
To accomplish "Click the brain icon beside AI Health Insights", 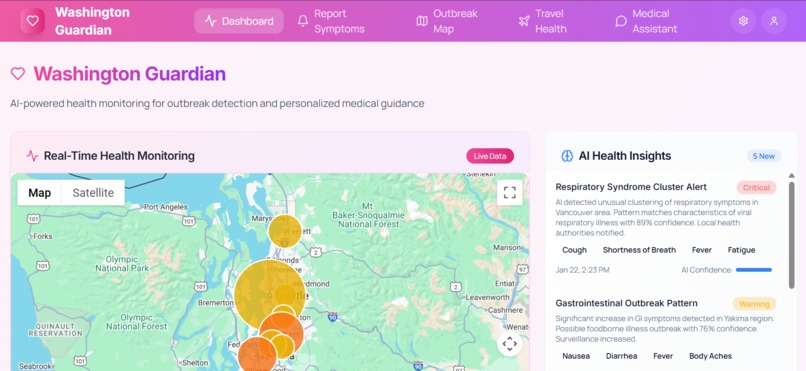I will click(x=566, y=156).
